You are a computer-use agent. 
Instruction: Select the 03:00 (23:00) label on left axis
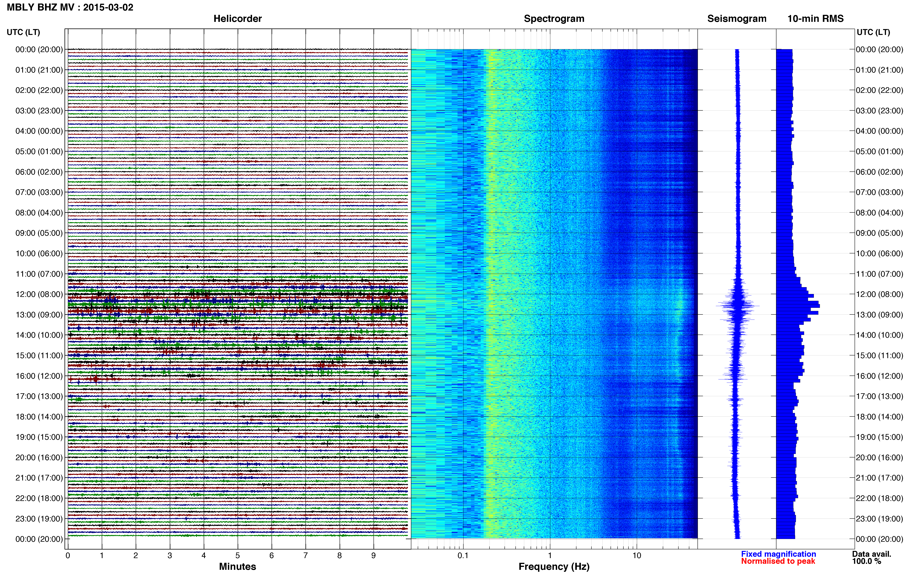coord(39,111)
